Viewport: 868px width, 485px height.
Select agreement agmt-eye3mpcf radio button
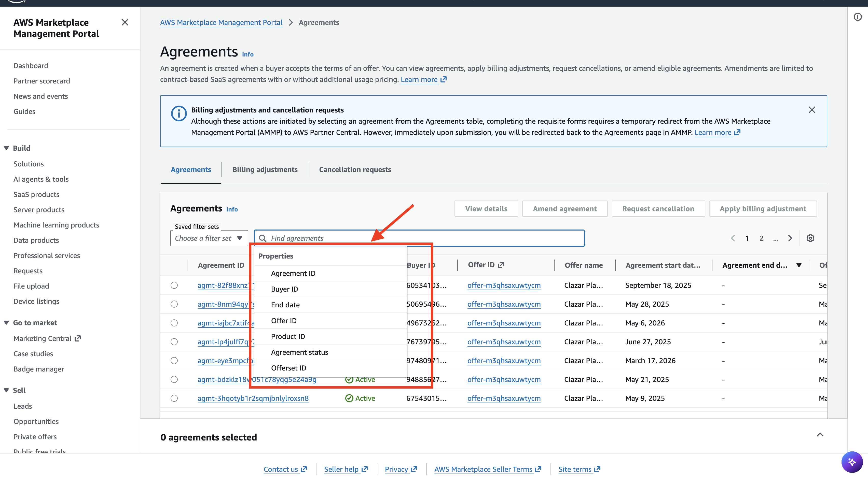(174, 361)
